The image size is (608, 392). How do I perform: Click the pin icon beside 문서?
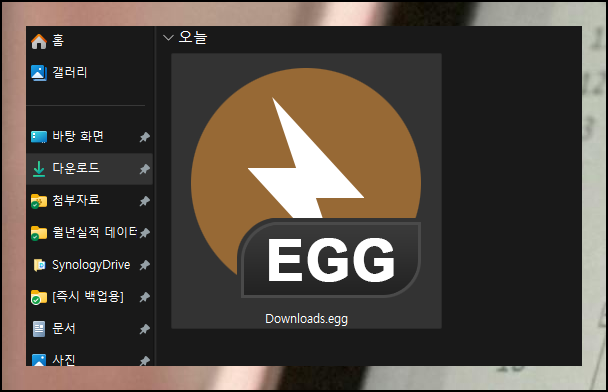(x=145, y=329)
